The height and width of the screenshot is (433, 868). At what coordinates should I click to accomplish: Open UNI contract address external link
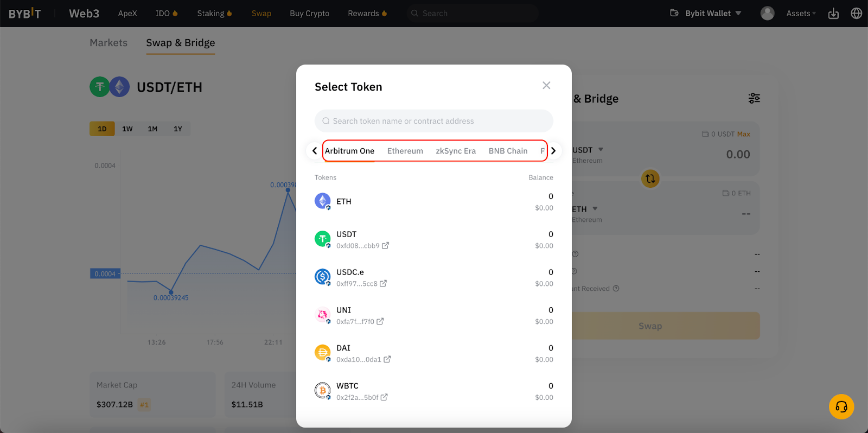point(380,322)
